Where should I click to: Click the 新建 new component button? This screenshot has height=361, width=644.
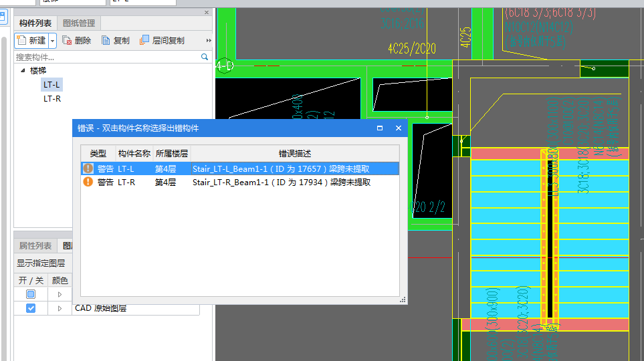(x=31, y=41)
